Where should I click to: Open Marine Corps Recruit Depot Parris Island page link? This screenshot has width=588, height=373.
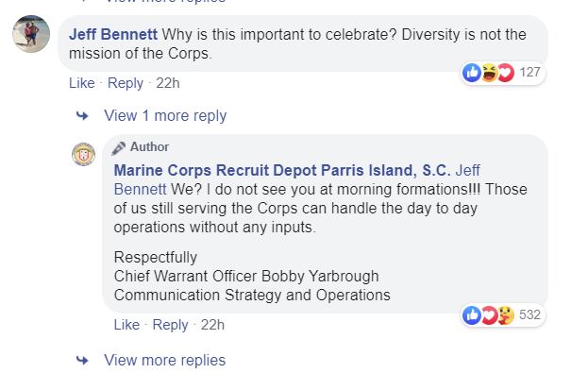coord(282,170)
